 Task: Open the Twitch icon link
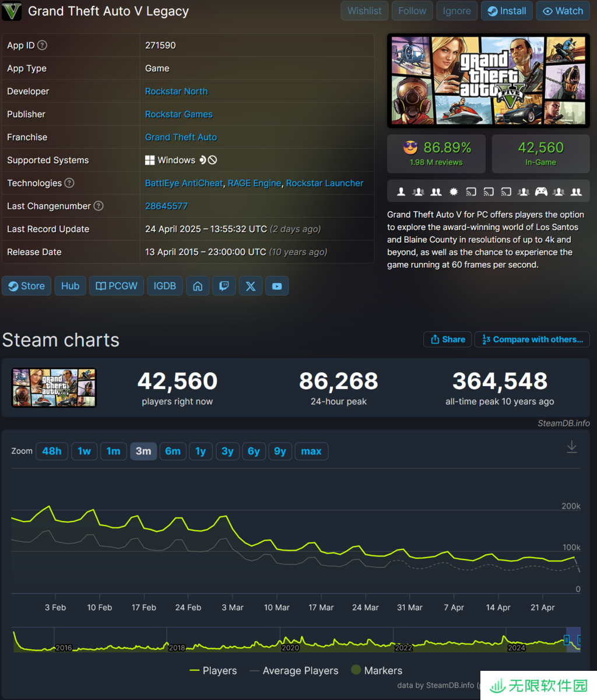[224, 286]
